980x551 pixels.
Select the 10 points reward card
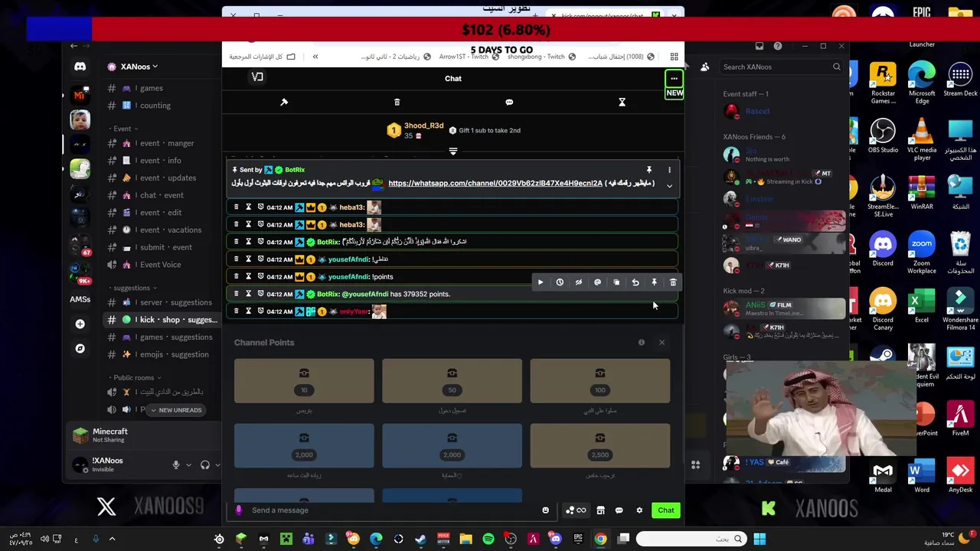coord(304,380)
